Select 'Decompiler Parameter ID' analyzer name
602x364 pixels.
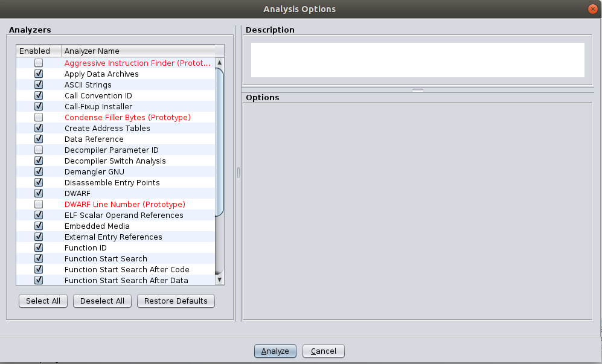point(111,150)
